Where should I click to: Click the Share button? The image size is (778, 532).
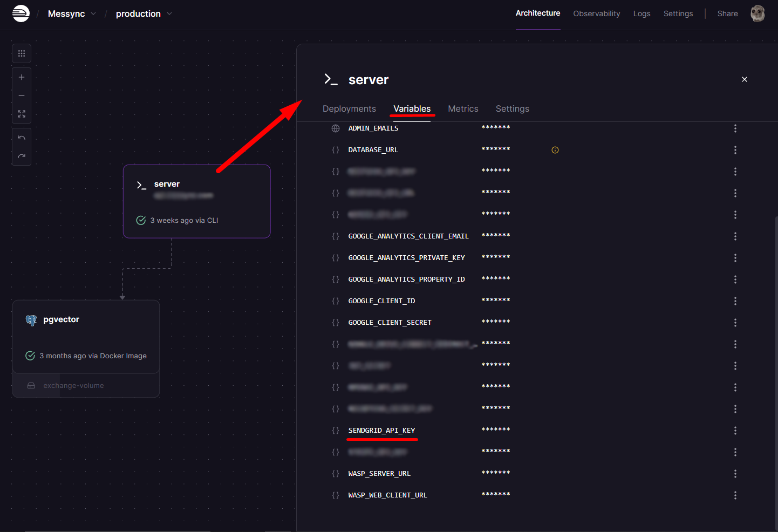pyautogui.click(x=727, y=13)
